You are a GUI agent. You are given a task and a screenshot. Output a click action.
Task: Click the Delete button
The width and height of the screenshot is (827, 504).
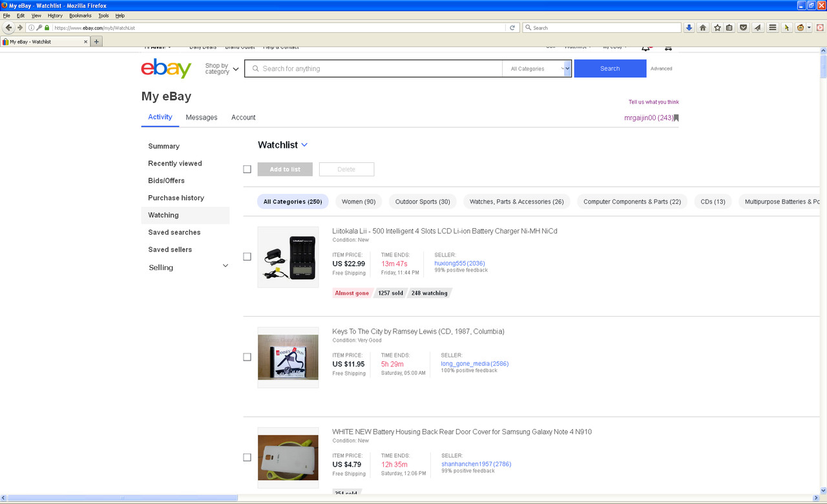(346, 169)
